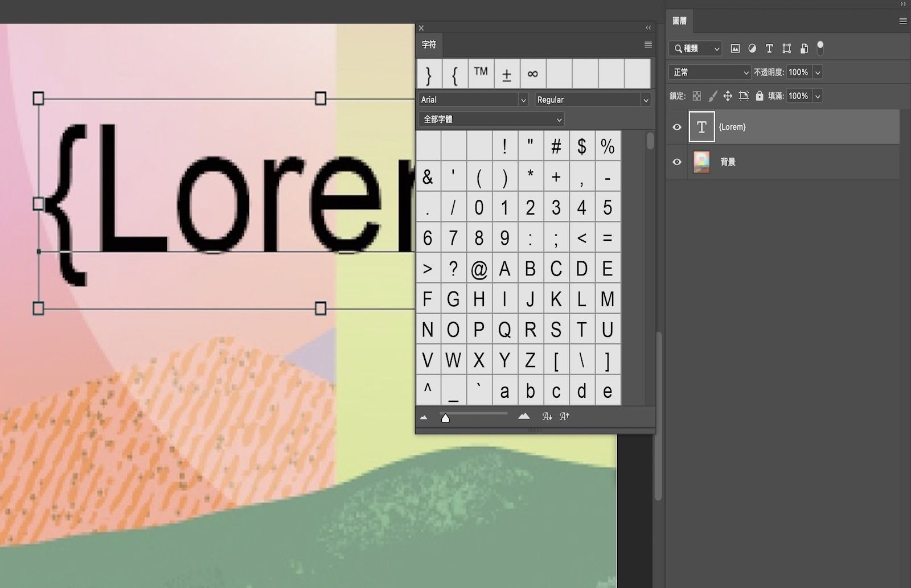Lock transparent pixels of the layer
This screenshot has height=588, width=911.
coord(696,96)
